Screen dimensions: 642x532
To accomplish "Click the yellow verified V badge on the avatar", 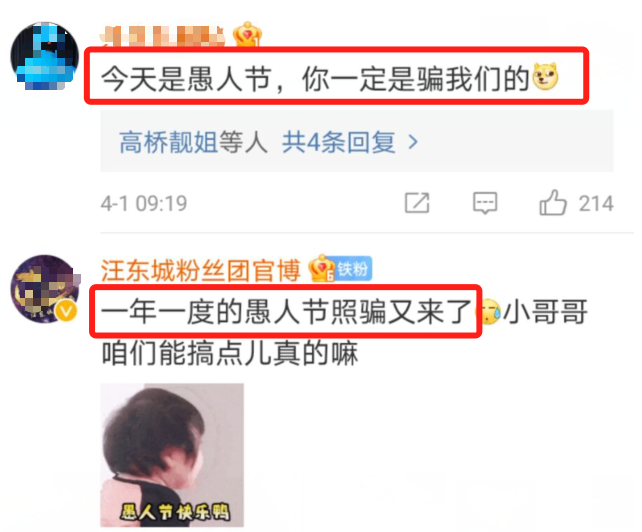I will (x=66, y=311).
